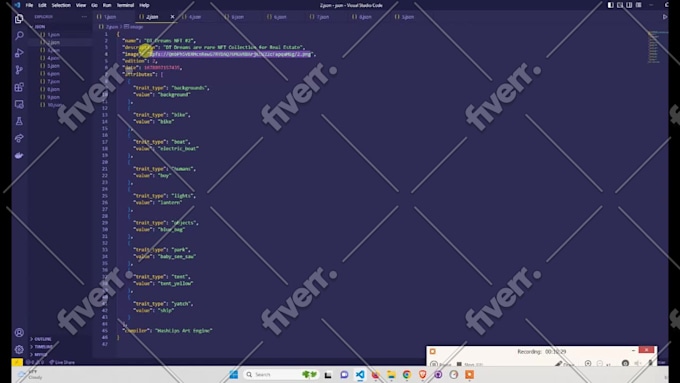Click errors and warnings status item
The height and width of the screenshot is (383, 680).
[x=35, y=362]
